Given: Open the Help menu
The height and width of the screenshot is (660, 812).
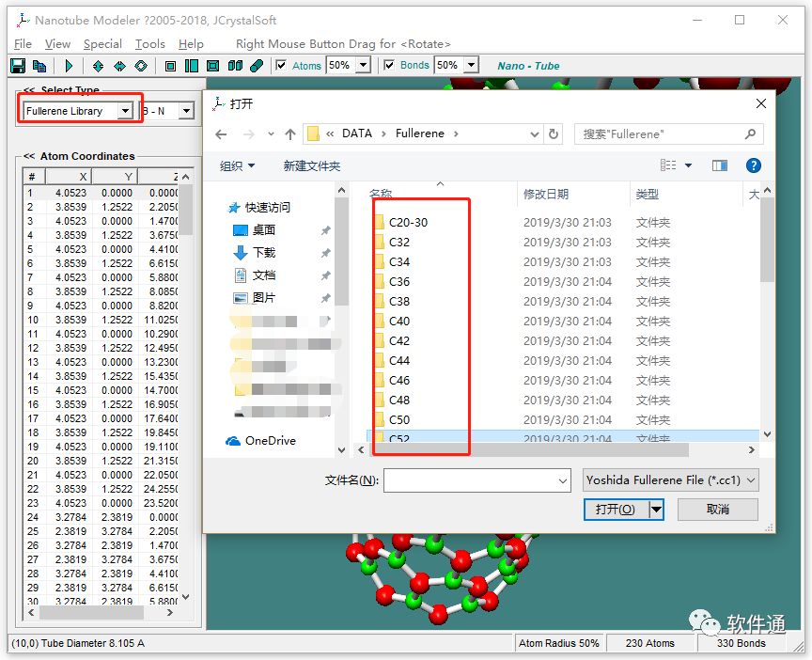Looking at the screenshot, I should tap(191, 44).
